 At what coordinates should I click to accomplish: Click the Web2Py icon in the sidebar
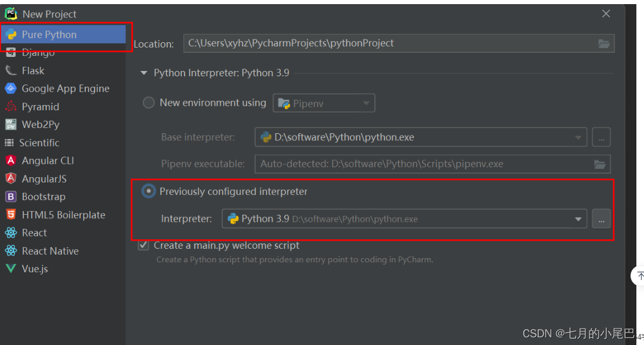click(11, 124)
